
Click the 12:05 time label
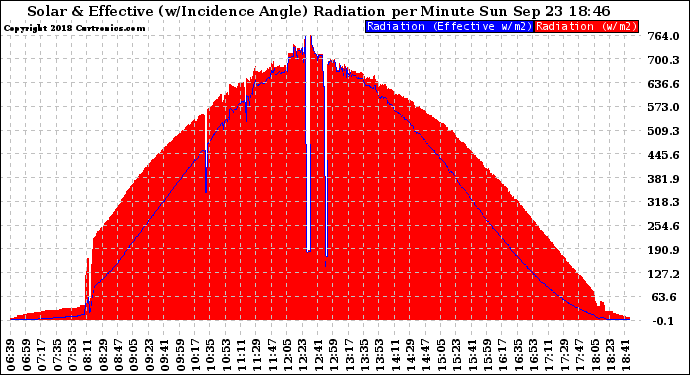pos(287,355)
